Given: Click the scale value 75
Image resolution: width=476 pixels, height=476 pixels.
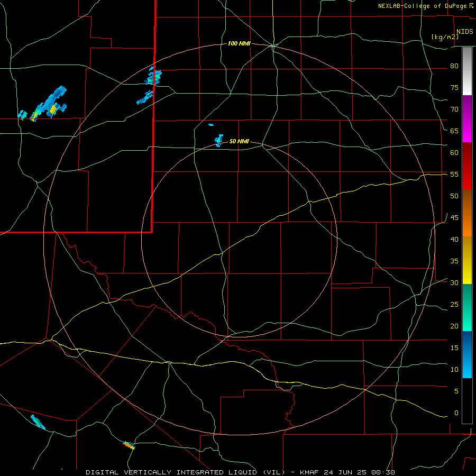Looking at the screenshot, I should [454, 87].
